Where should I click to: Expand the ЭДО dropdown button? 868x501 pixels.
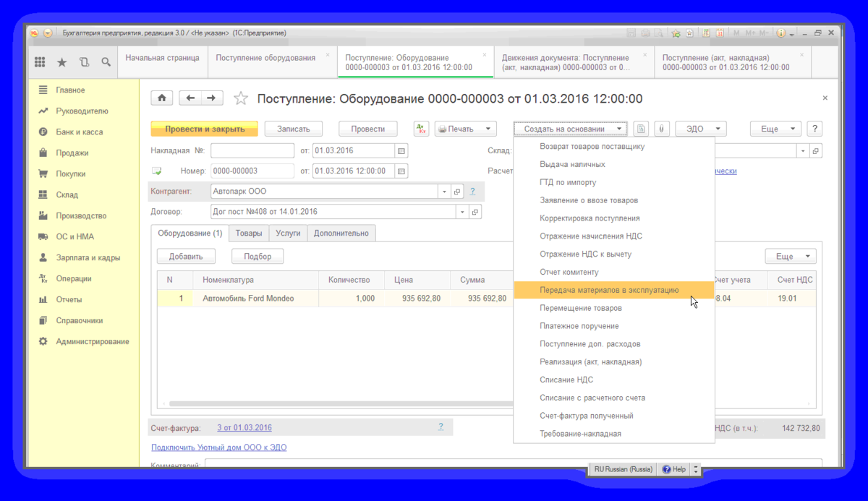[x=701, y=129]
